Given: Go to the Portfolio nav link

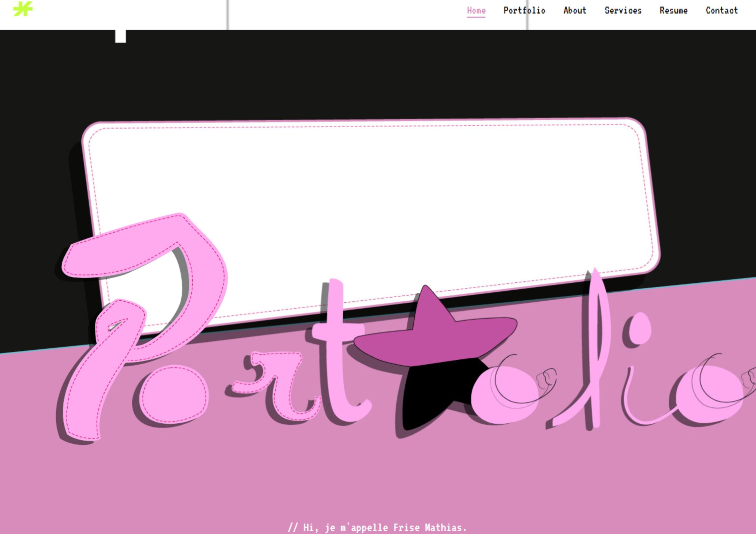Looking at the screenshot, I should coord(524,11).
